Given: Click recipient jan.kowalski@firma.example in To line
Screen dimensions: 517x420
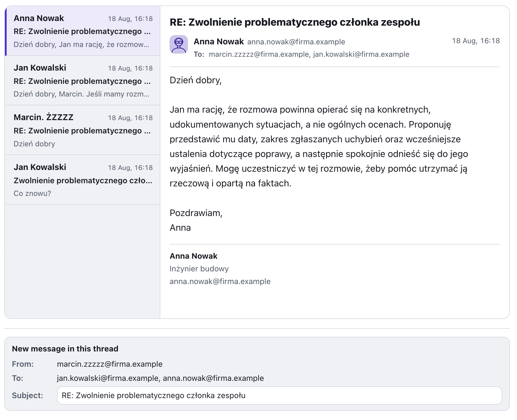Looking at the screenshot, I should click(361, 54).
